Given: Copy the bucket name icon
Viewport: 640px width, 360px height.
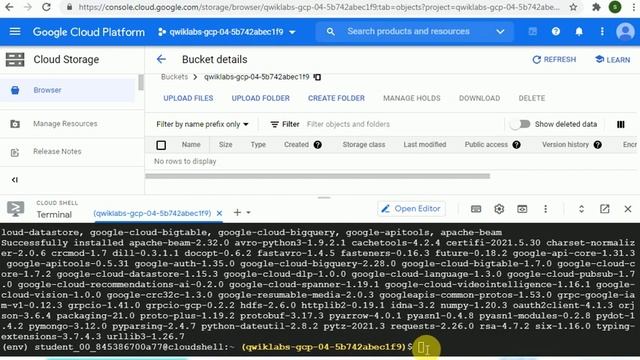Looking at the screenshot, I should pos(317,77).
